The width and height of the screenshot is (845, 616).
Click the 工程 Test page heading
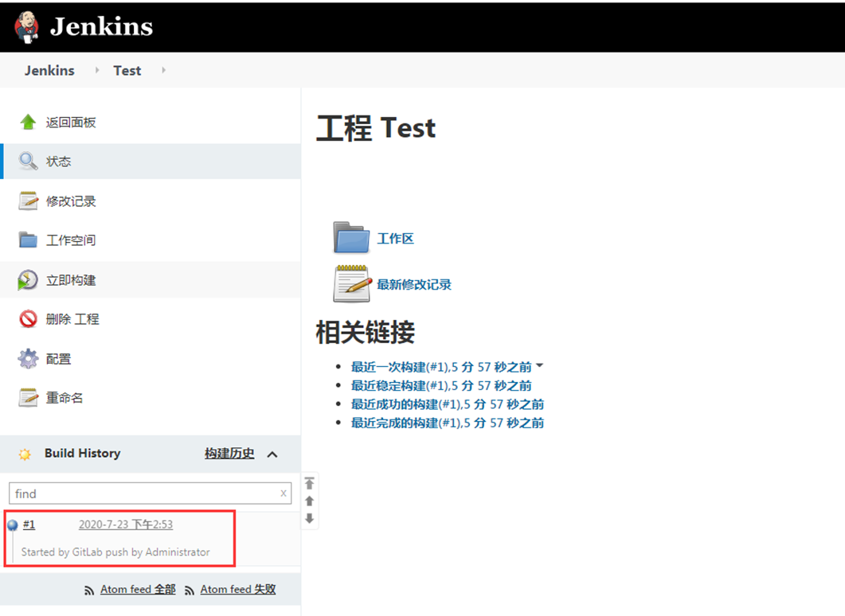click(376, 128)
